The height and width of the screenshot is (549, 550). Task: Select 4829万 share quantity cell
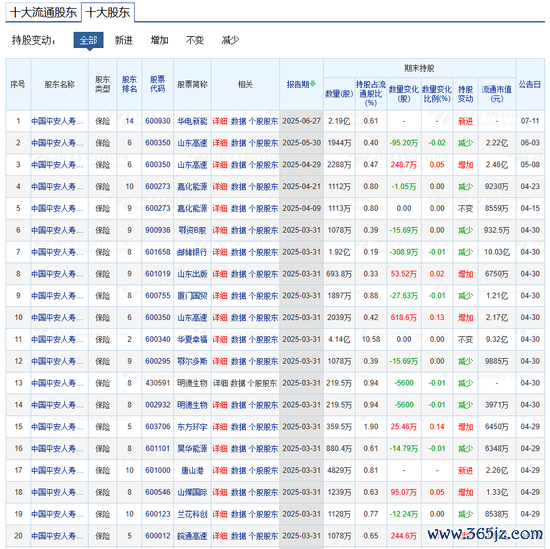point(339,470)
